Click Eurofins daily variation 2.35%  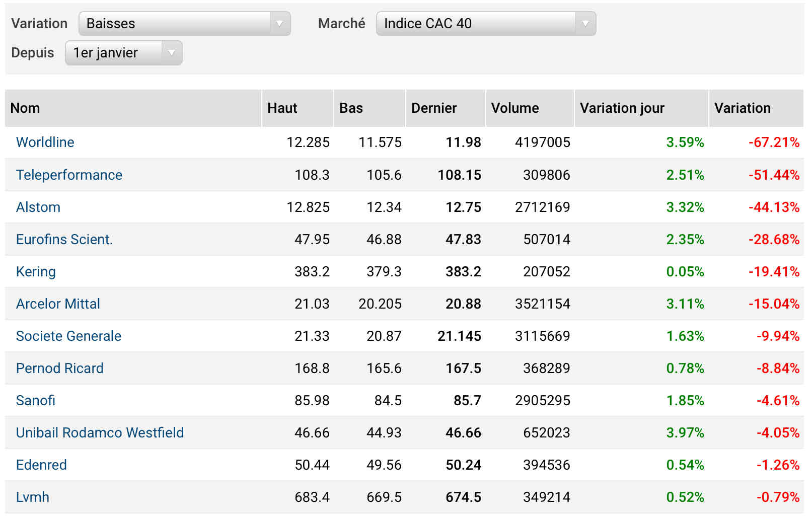tap(685, 239)
